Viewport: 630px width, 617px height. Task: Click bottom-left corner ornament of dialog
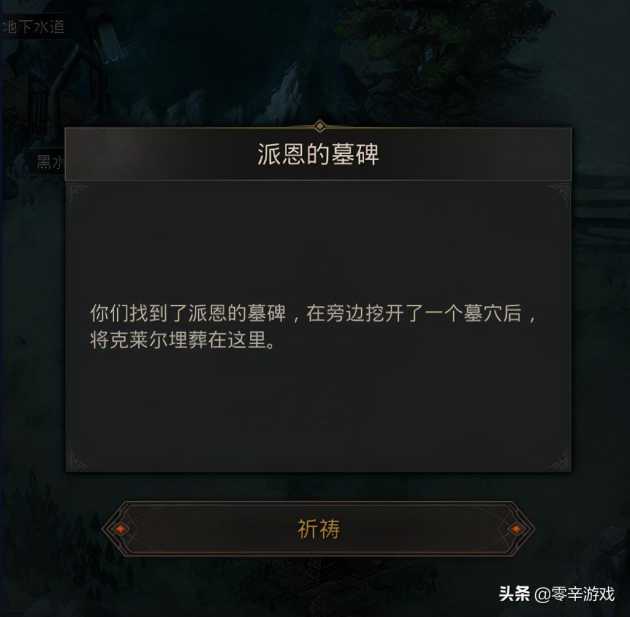77,460
